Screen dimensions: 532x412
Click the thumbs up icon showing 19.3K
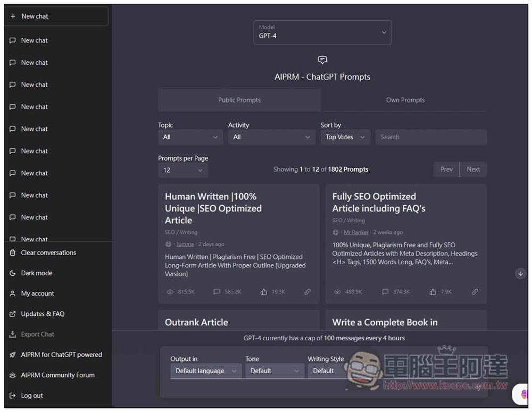(x=264, y=292)
